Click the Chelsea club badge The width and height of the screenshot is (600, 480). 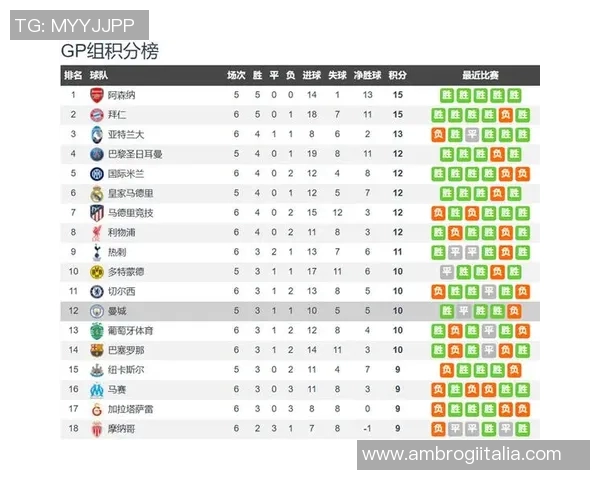click(96, 291)
